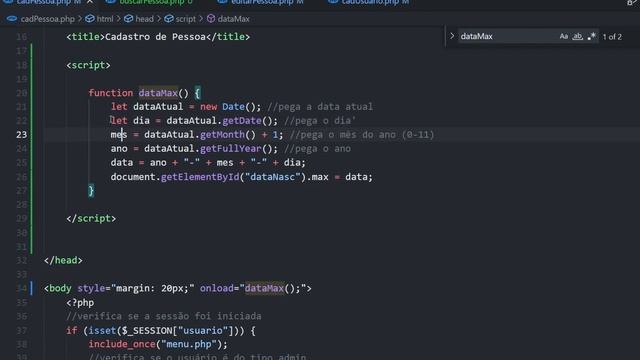Click the "dataNasc" string literal

pos(272,177)
